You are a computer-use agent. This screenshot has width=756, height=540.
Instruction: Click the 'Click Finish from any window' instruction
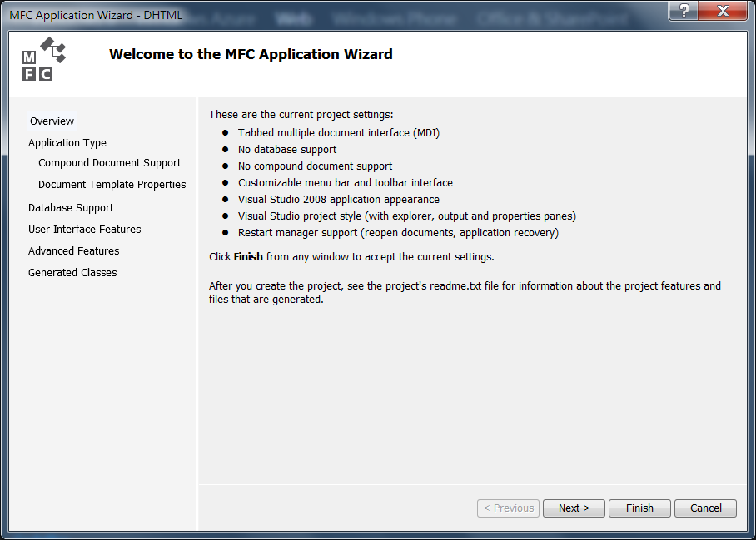pyautogui.click(x=351, y=257)
